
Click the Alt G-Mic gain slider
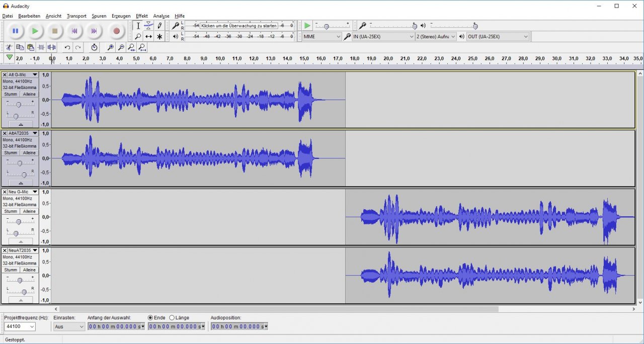pyautogui.click(x=19, y=105)
